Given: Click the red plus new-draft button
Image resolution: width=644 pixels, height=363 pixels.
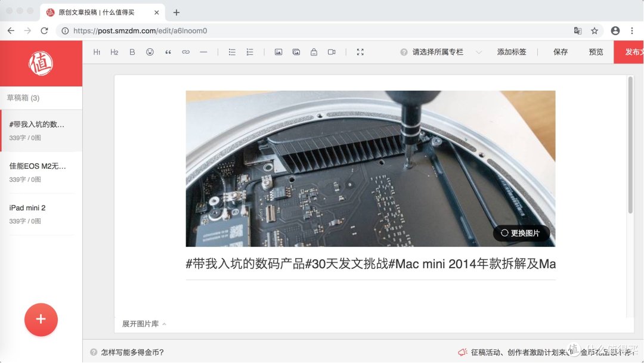Looking at the screenshot, I should [41, 319].
